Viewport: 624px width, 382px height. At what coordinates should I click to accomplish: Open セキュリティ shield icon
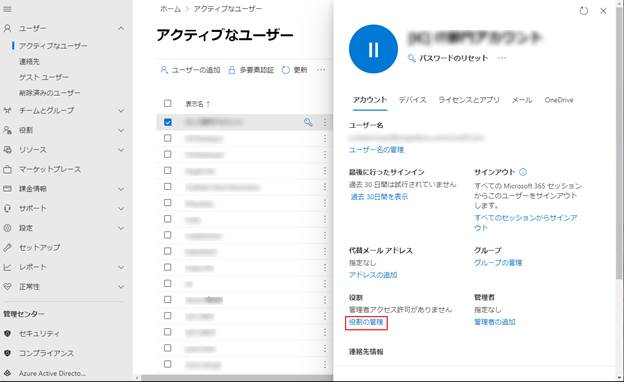tap(7, 333)
